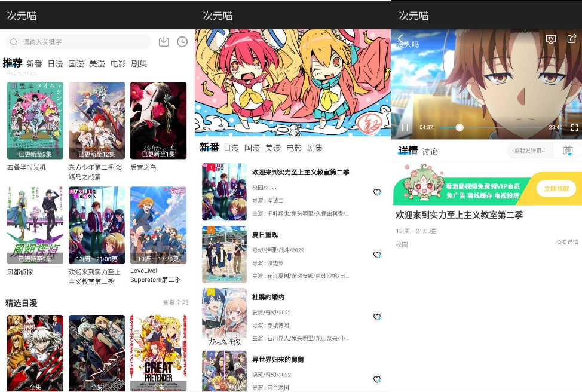Open 夏日重现 ranked #2 poster
This screenshot has height=392, width=582.
224,255
